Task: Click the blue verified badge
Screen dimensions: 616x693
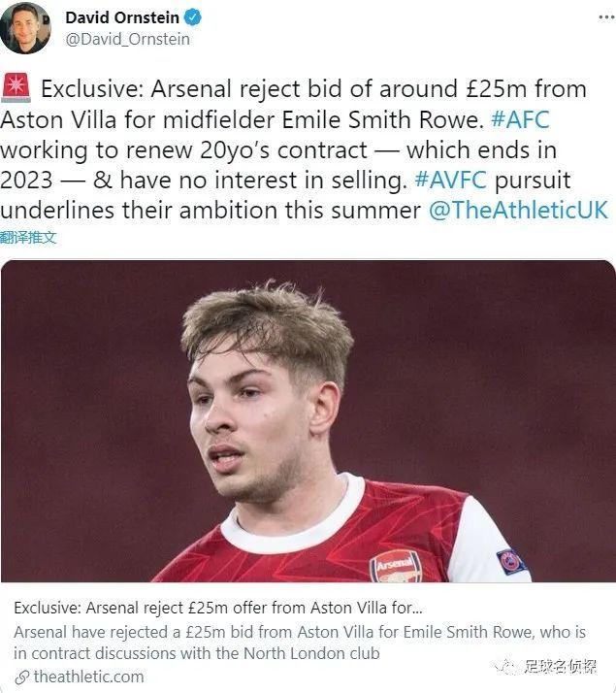Action: [x=193, y=18]
